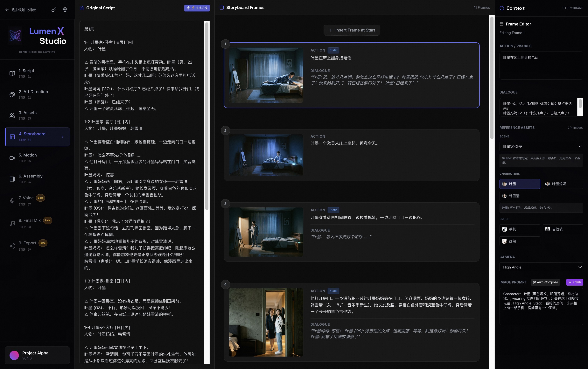
Task: Click the Static tag on frame 4
Action: 333,291
